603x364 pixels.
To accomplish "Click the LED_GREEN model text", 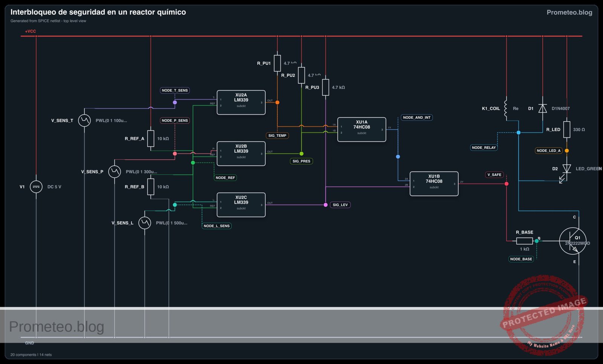I will coord(589,169).
